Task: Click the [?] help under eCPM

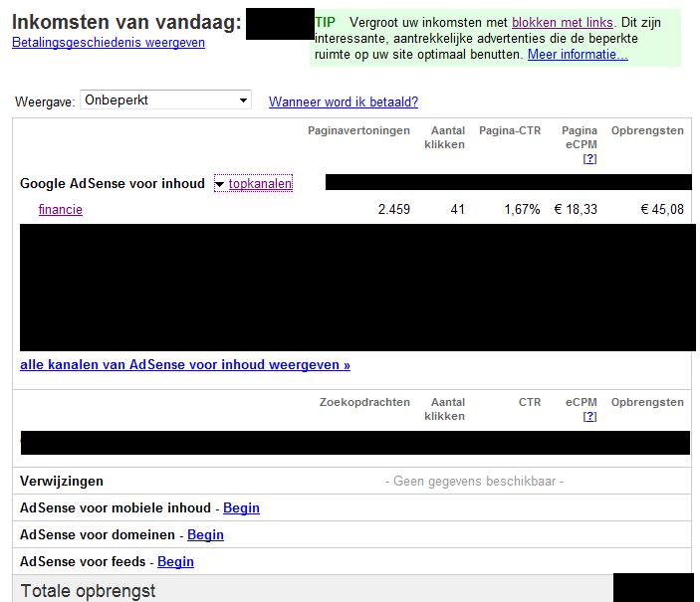Action: [x=589, y=416]
